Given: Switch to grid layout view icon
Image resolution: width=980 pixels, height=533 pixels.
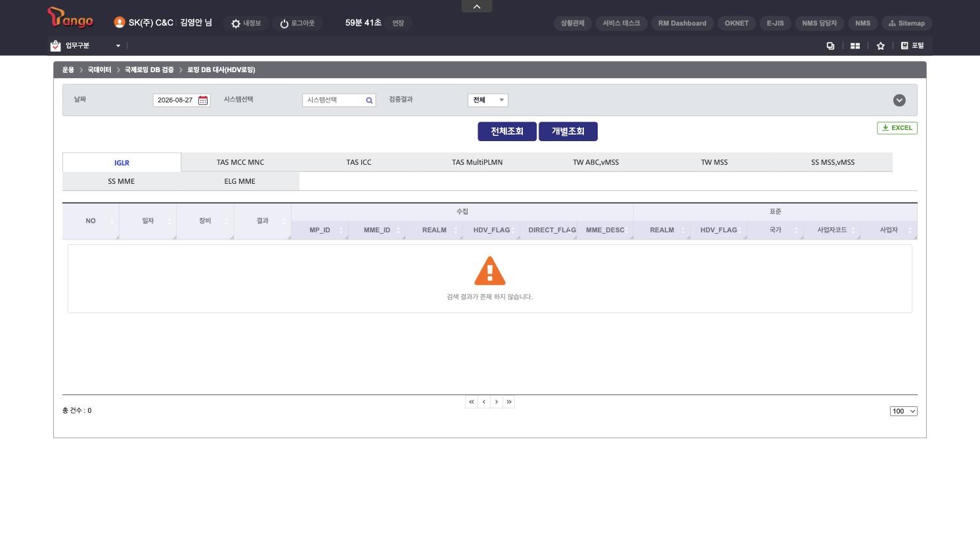Looking at the screenshot, I should [855, 46].
